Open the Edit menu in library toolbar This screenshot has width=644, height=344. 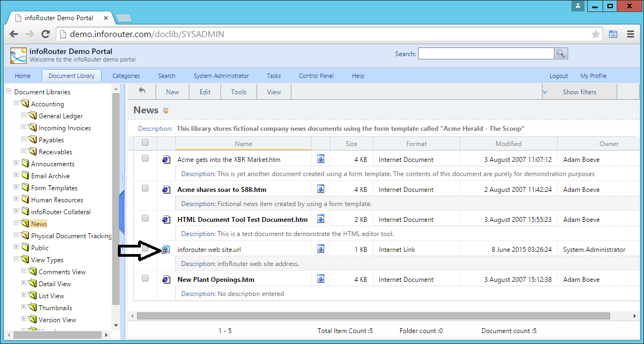pos(205,92)
